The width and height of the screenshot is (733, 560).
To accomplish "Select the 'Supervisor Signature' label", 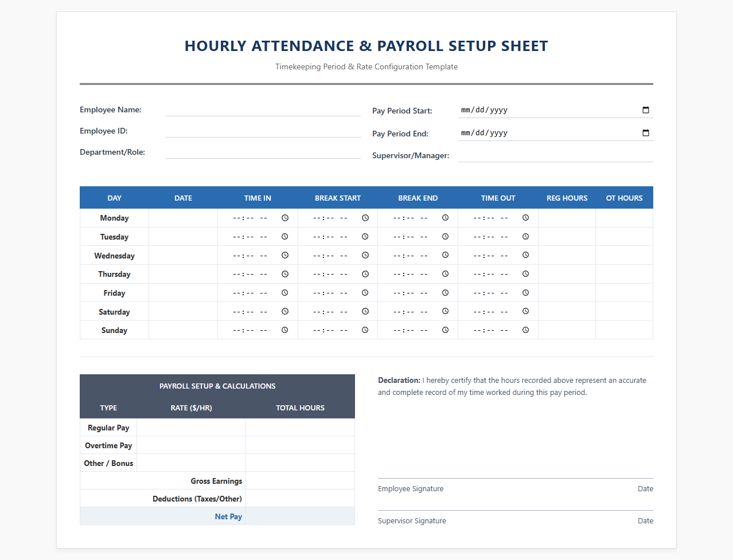I will click(412, 521).
